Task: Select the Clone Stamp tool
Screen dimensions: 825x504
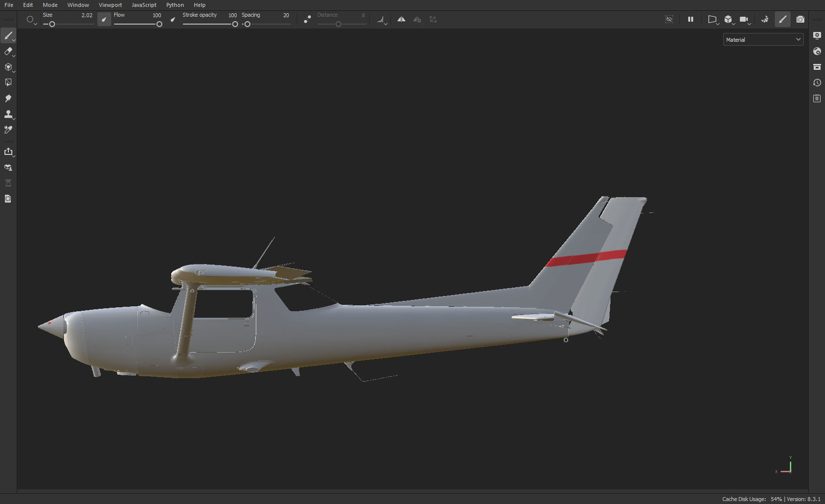Action: [x=9, y=114]
